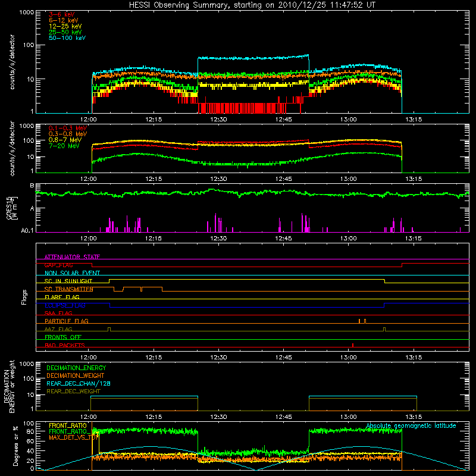Select the SC_IN_SUNLIGHT flag label
476x476 pixels.
tap(68, 281)
